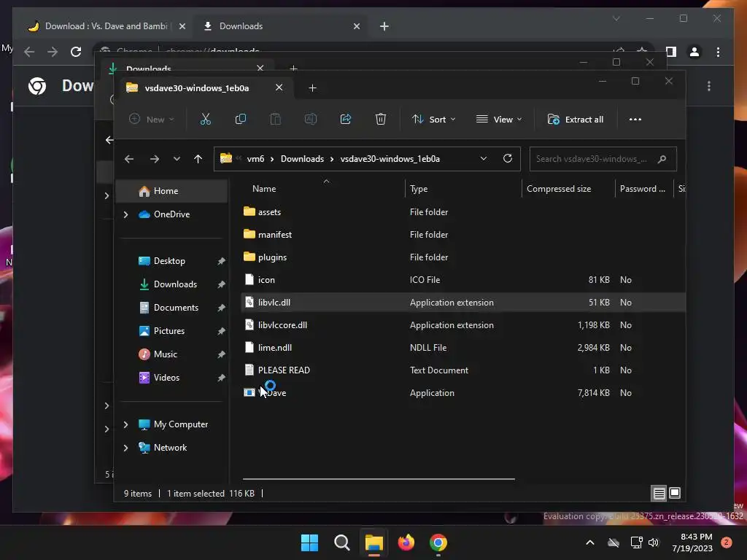Switch to large thumbnails view icon

click(x=675, y=494)
